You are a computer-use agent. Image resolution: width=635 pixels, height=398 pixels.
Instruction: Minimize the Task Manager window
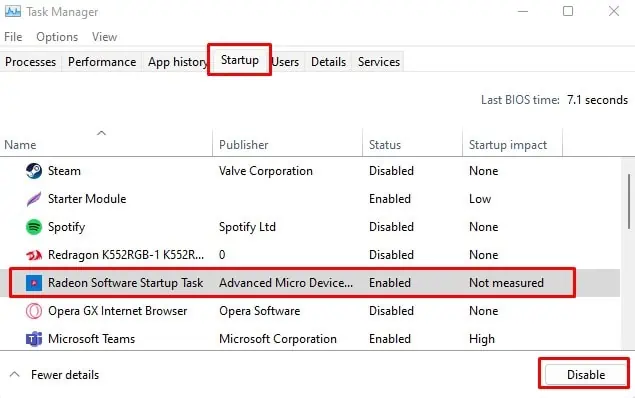click(x=523, y=11)
